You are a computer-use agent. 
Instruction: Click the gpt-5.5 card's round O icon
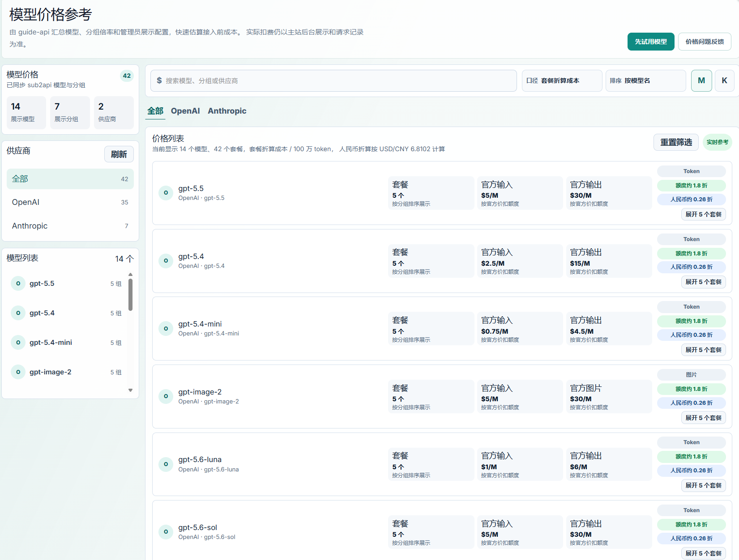[166, 193]
